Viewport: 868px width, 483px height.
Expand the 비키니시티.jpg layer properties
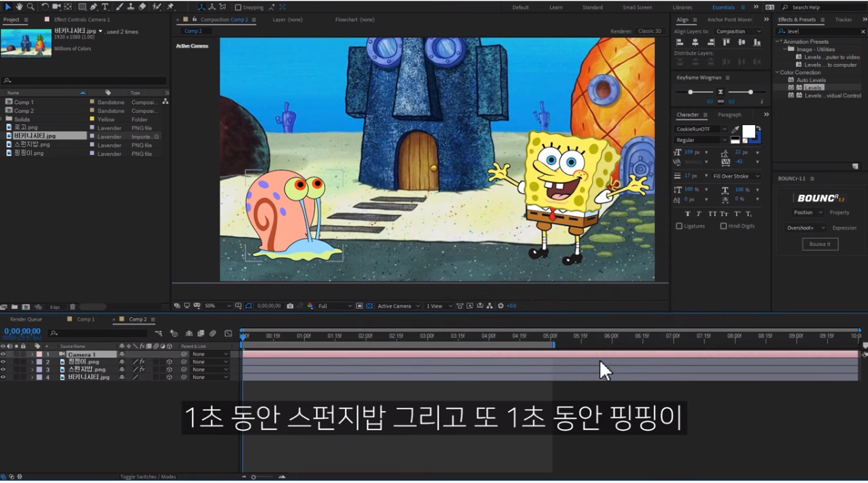pyautogui.click(x=32, y=378)
